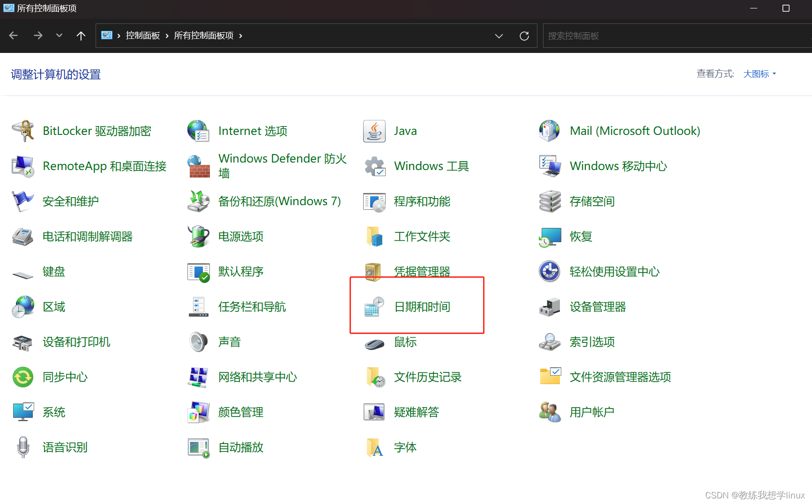The height and width of the screenshot is (504, 812).
Task: Expand the chevron after 所有控制面板项 breadcrumb
Action: coord(241,36)
